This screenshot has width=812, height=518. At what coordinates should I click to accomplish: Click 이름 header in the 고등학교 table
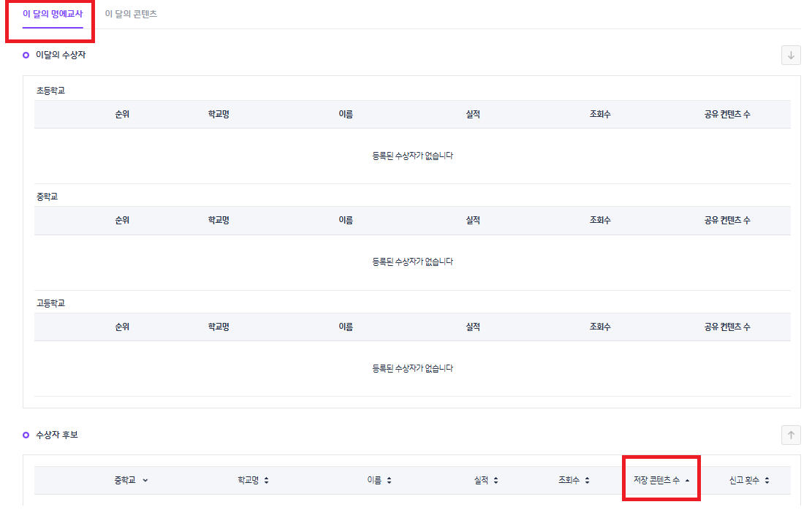pyautogui.click(x=346, y=327)
